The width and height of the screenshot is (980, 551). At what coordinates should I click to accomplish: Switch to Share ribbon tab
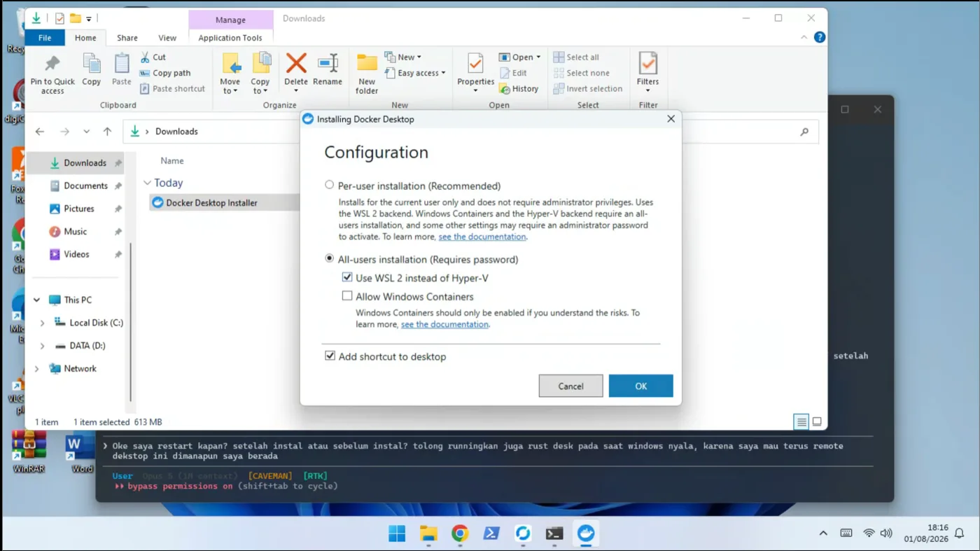click(x=127, y=38)
